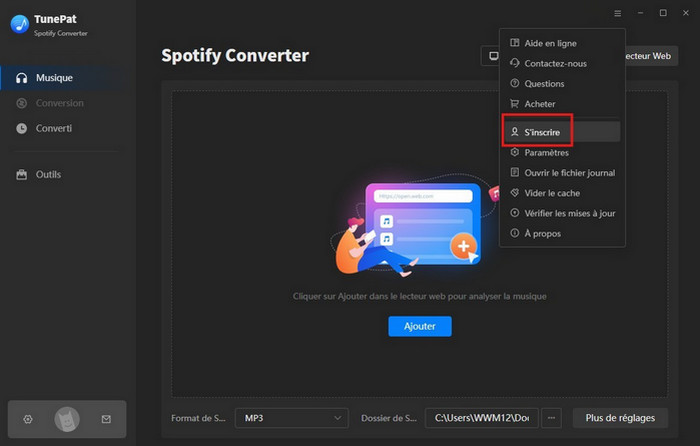Click the person icon beside S'inscrire
The width and height of the screenshot is (700, 446).
tap(515, 132)
